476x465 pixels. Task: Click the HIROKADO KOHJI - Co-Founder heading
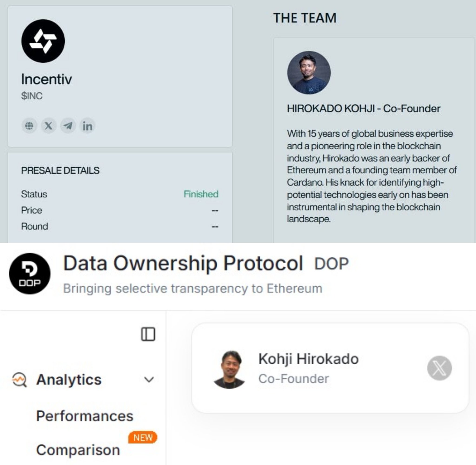(364, 108)
